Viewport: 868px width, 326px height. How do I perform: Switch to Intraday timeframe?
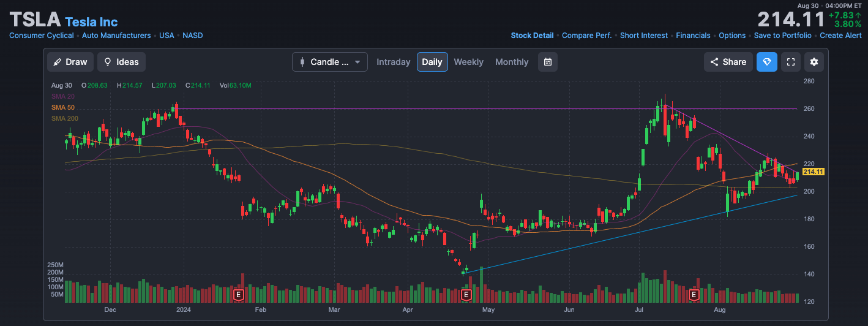[394, 62]
